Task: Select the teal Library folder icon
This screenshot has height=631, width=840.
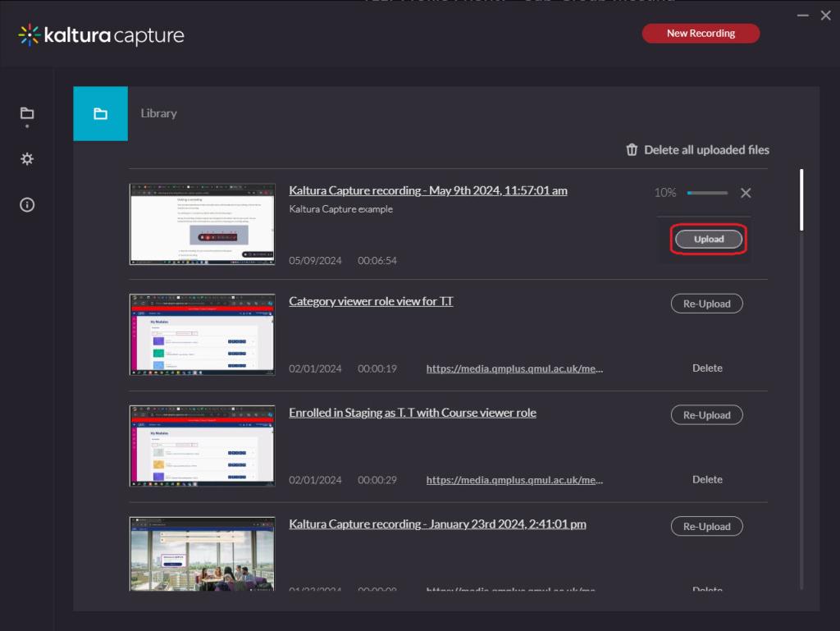Action: (x=100, y=114)
